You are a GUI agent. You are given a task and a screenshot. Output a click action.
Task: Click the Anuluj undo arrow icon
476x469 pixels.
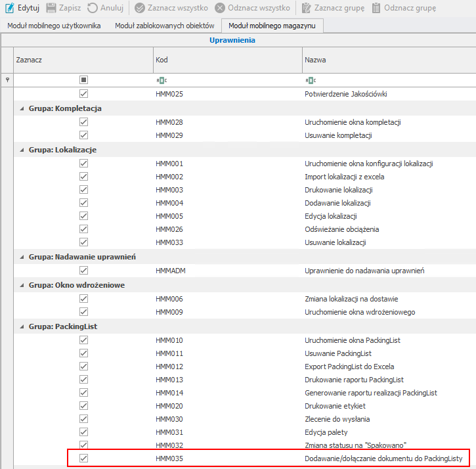pyautogui.click(x=93, y=9)
